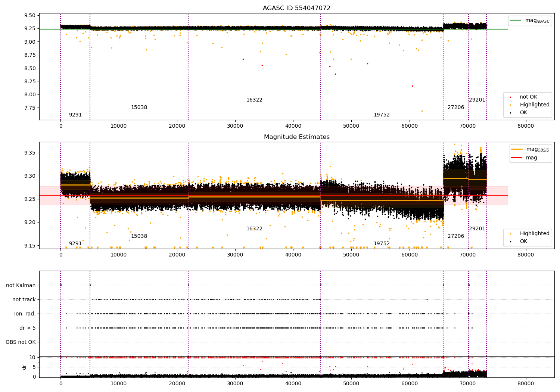Click y-tick 8.50 in the top panel
The width and height of the screenshot is (560, 392).
pyautogui.click(x=30, y=68)
